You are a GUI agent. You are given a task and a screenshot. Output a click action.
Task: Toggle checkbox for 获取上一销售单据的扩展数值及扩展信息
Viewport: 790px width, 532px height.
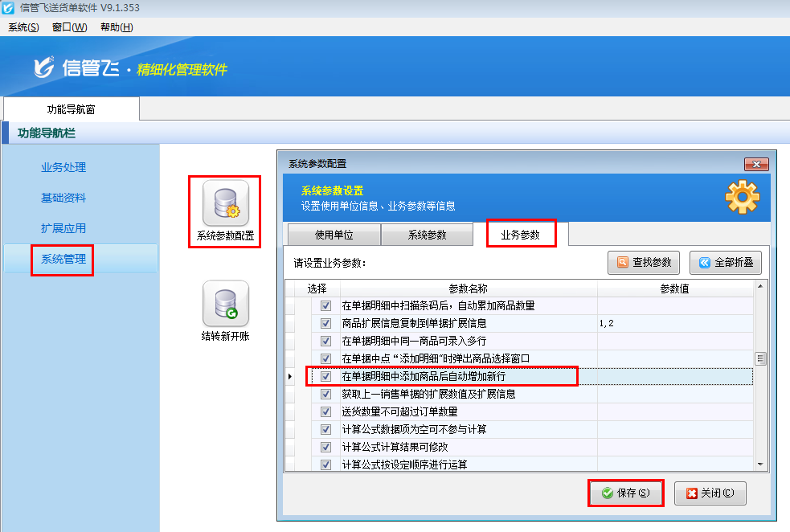[x=326, y=394]
